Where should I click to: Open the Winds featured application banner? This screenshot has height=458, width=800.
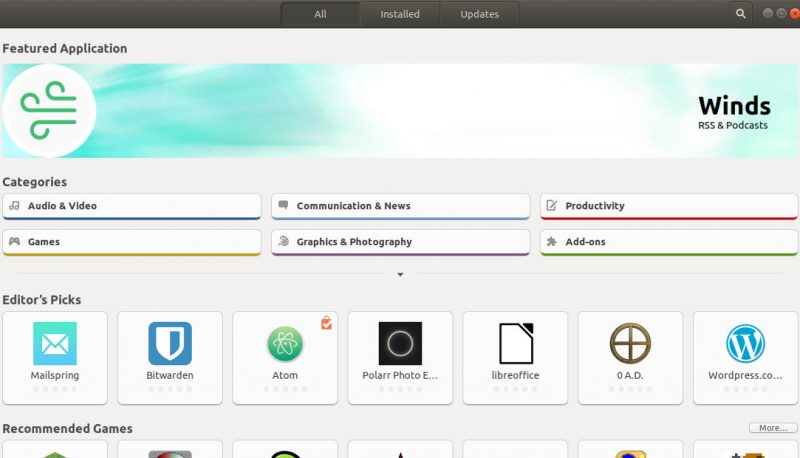[x=400, y=111]
